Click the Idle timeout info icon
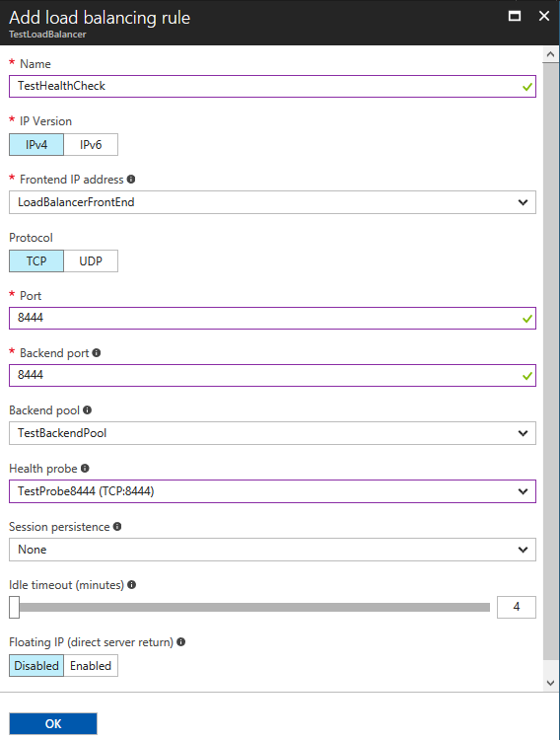This screenshot has height=740, width=560. pos(132,585)
